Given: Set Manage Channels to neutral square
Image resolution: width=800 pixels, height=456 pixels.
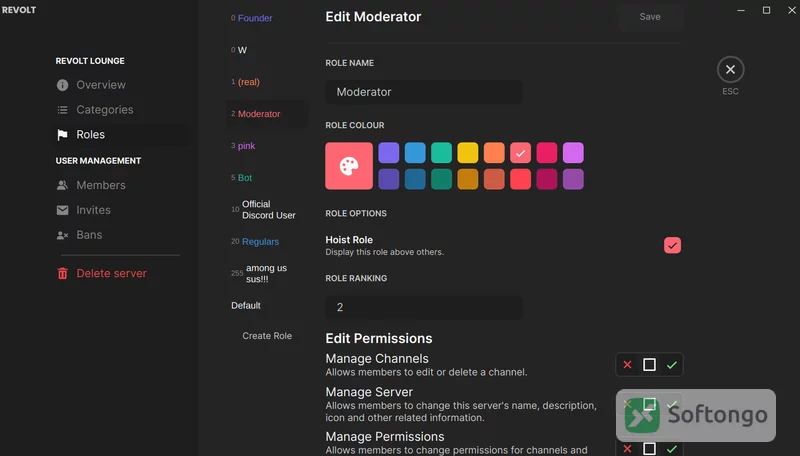Looking at the screenshot, I should tap(649, 365).
